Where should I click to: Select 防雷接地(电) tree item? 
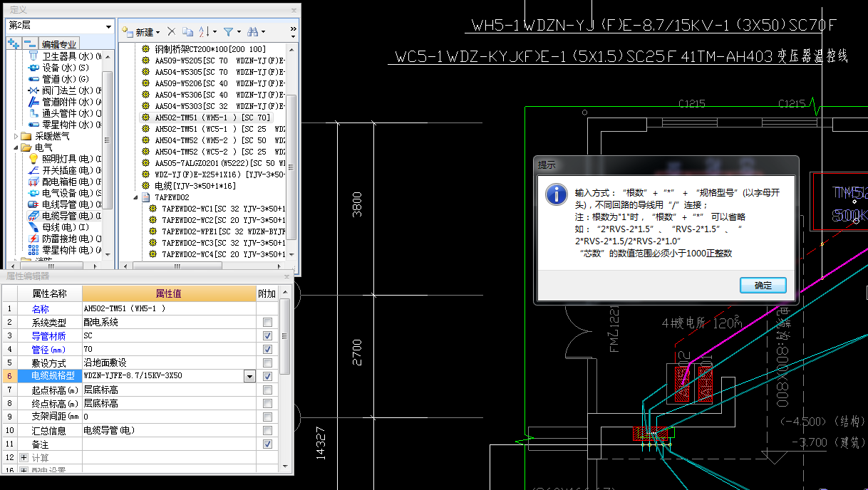click(x=66, y=239)
